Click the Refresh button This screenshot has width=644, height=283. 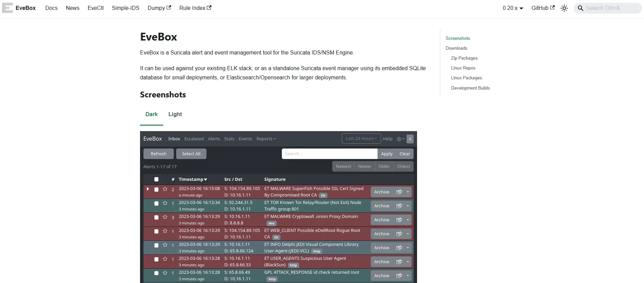(x=158, y=154)
